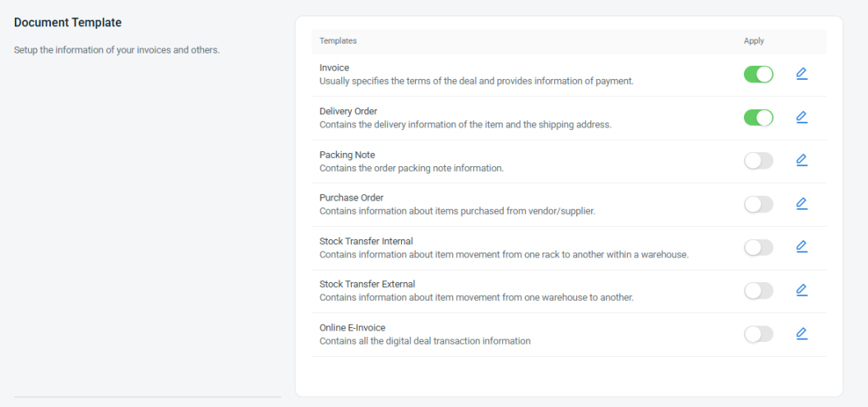Click the Document Template section heading
868x407 pixels.
[x=67, y=23]
